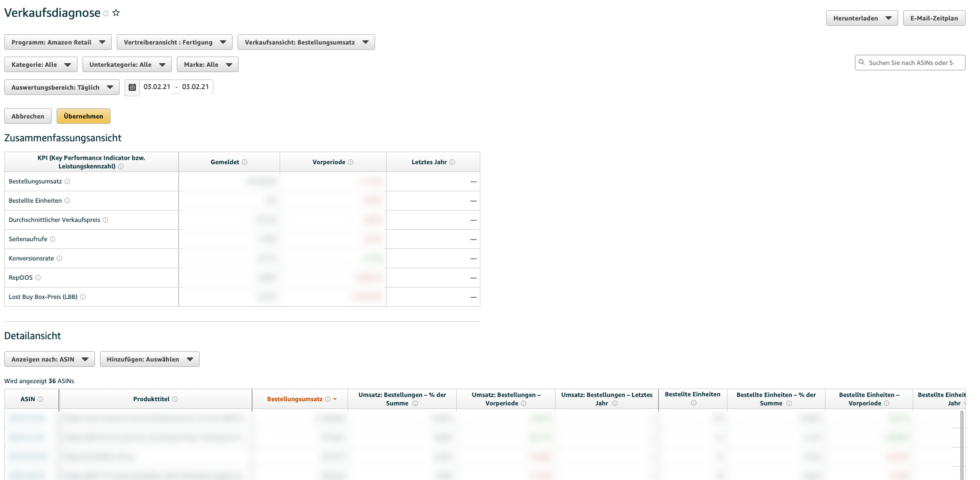The height and width of the screenshot is (480, 980).
Task: Click the info icon next to RepOOS
Action: 38,278
